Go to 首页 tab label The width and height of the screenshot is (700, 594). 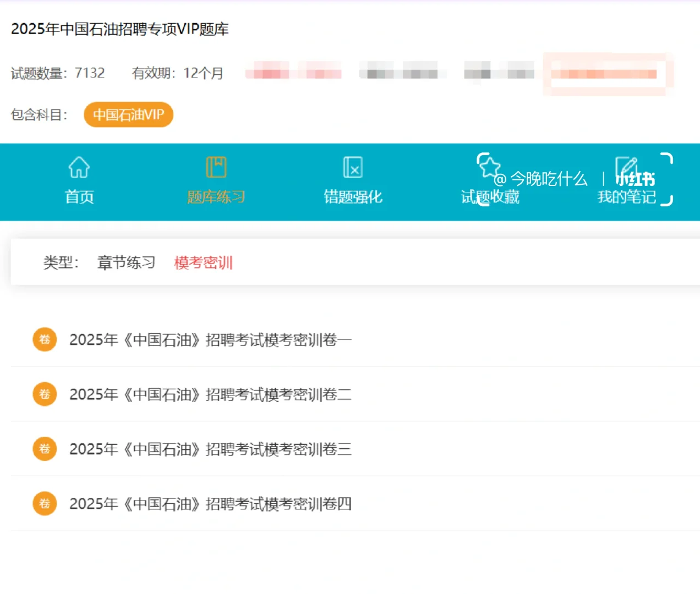click(79, 197)
